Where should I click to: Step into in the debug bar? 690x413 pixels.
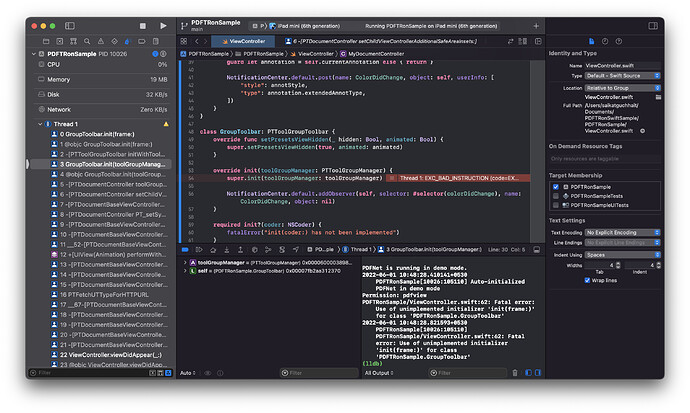click(227, 249)
